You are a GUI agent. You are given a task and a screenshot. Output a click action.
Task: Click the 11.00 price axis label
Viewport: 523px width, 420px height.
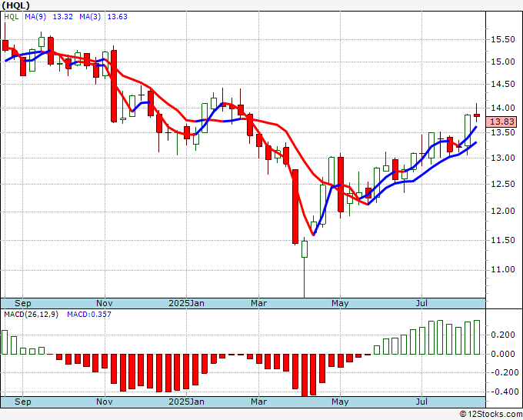pos(503,269)
